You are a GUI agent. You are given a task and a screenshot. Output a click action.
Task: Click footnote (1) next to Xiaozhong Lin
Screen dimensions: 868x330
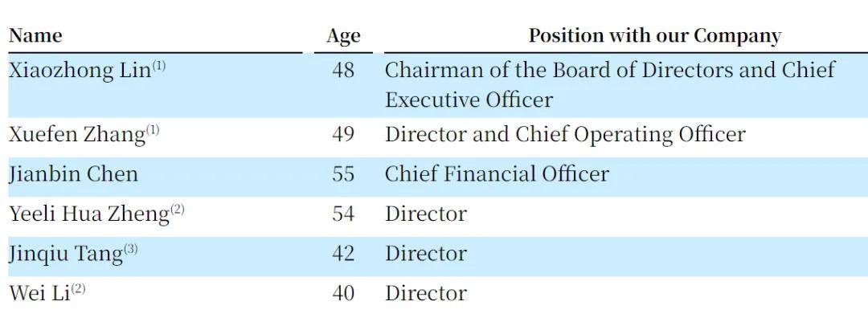(x=159, y=67)
